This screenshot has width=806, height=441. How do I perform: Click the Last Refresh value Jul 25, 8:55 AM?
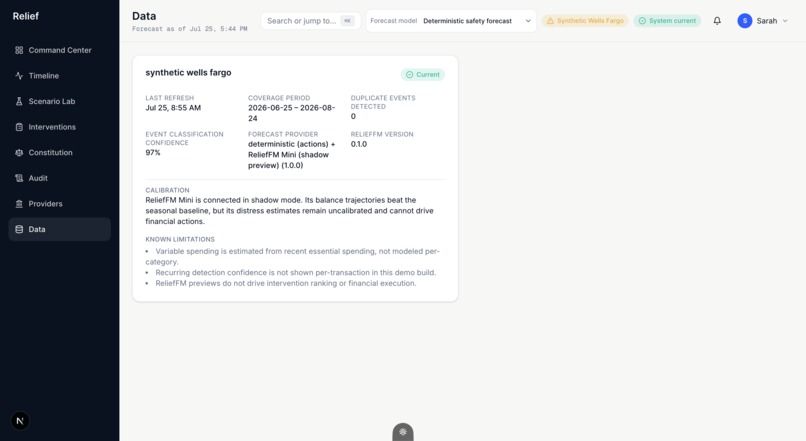click(173, 108)
